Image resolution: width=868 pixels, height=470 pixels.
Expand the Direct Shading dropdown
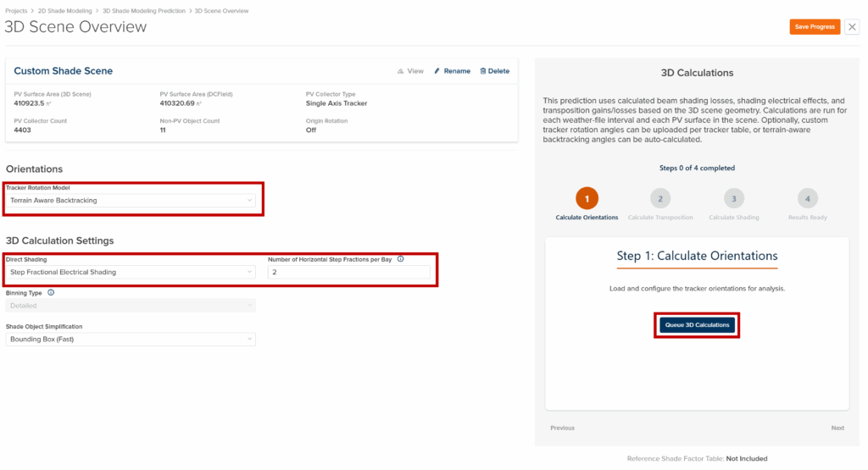pos(131,272)
